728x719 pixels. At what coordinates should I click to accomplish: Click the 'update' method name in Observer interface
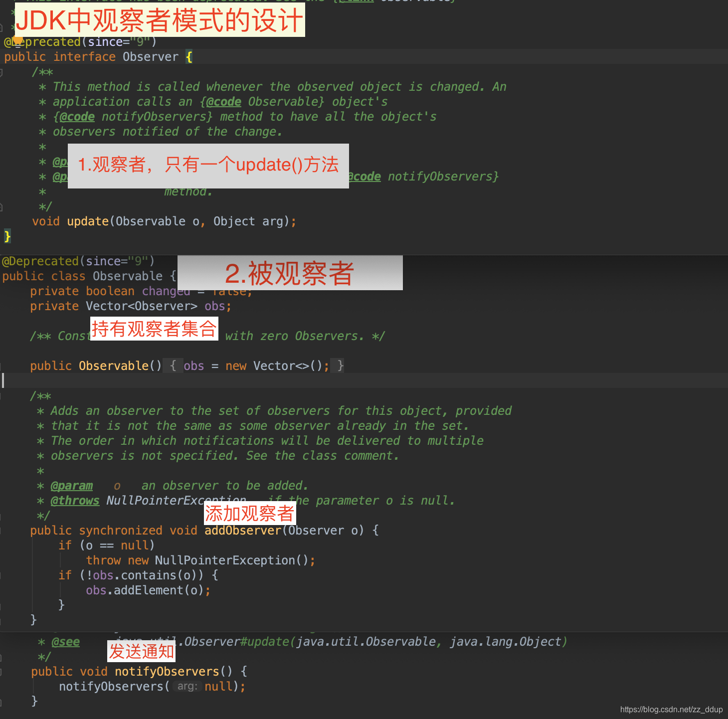[x=88, y=221]
